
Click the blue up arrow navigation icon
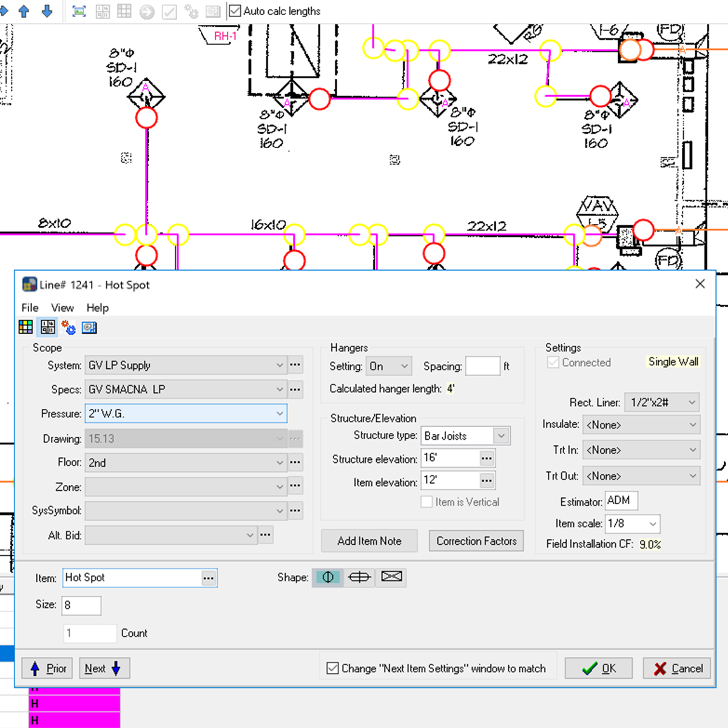click(x=24, y=10)
